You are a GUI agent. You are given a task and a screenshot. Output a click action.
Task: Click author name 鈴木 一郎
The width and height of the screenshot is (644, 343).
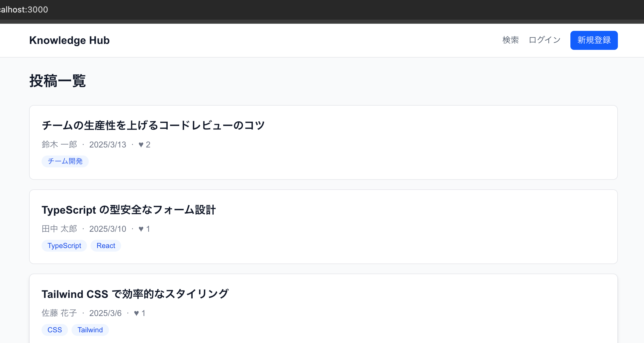point(59,144)
